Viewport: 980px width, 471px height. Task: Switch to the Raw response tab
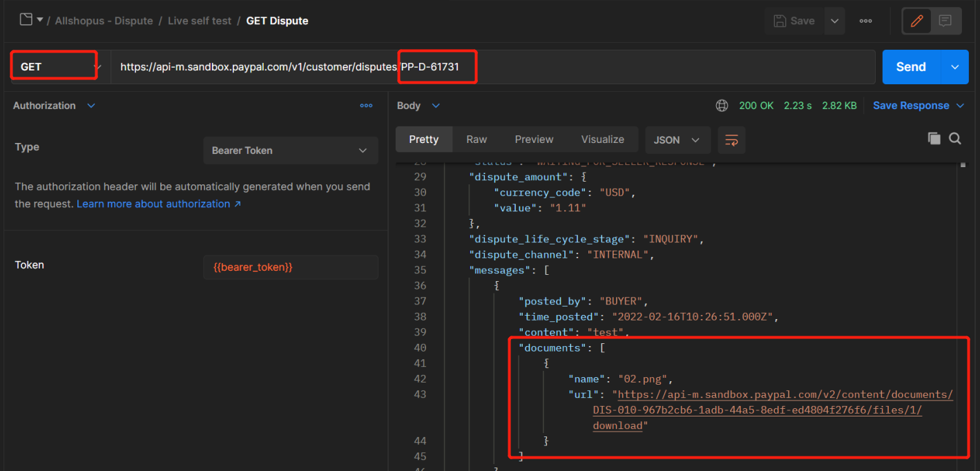pyautogui.click(x=477, y=140)
